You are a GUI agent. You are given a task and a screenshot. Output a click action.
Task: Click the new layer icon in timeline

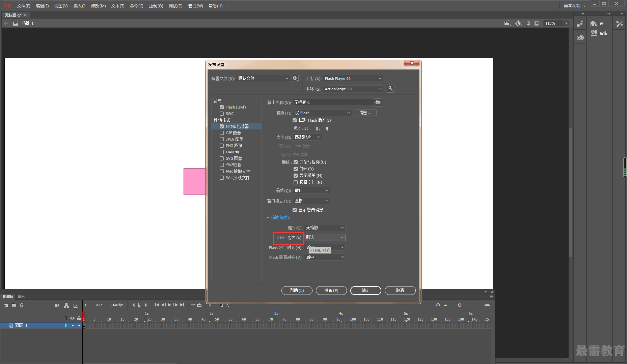coord(6,305)
